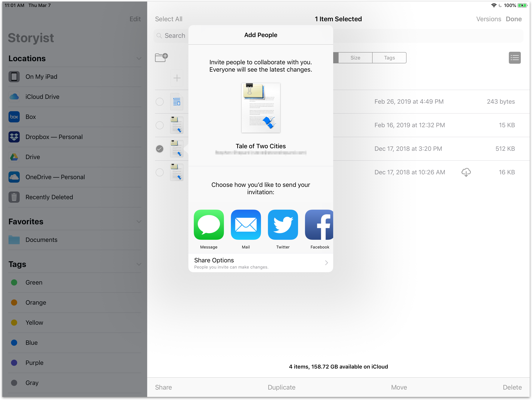Open Share Options disclosure
Image resolution: width=532 pixels, height=400 pixels.
(261, 263)
